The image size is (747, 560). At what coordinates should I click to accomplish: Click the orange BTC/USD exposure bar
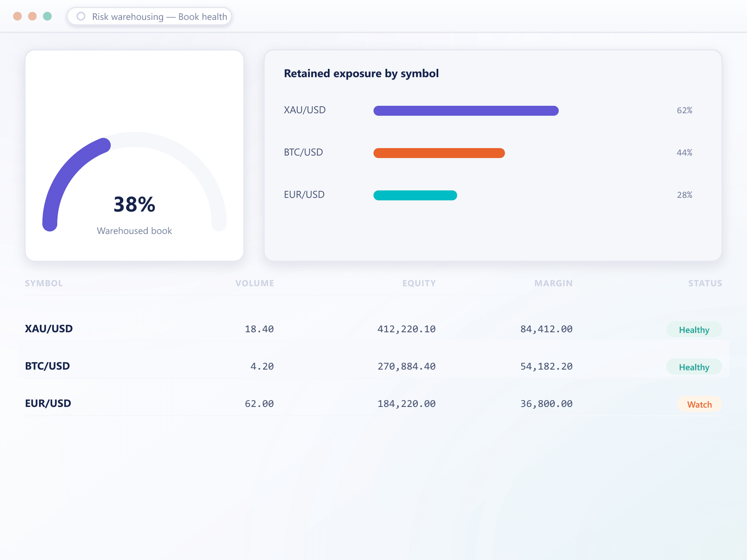click(x=439, y=153)
